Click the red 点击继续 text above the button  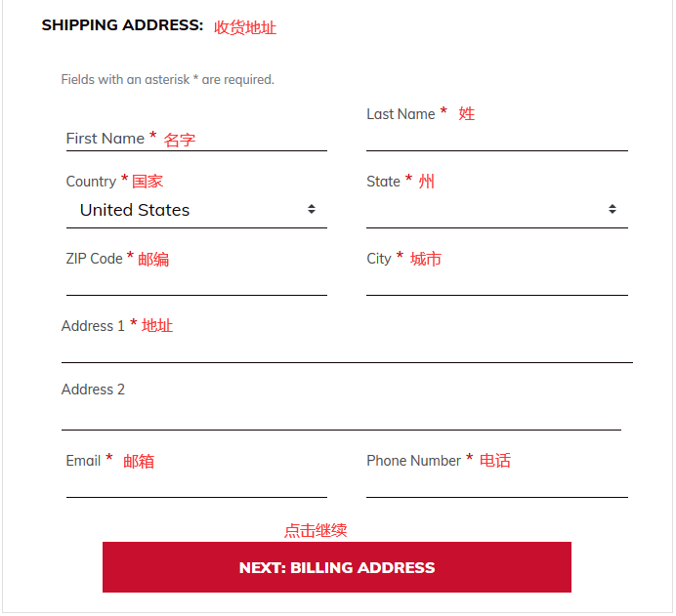(316, 530)
